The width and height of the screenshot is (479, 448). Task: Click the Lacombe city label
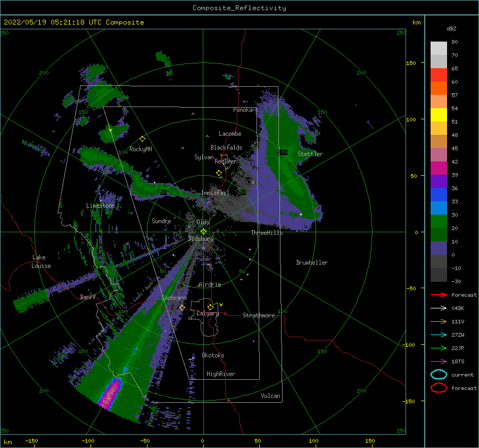tap(230, 134)
